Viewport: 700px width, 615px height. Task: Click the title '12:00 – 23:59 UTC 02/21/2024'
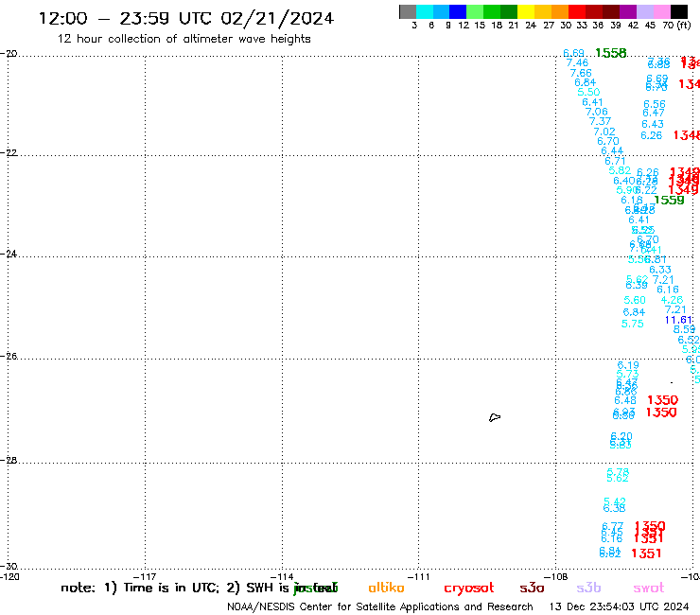186,19
